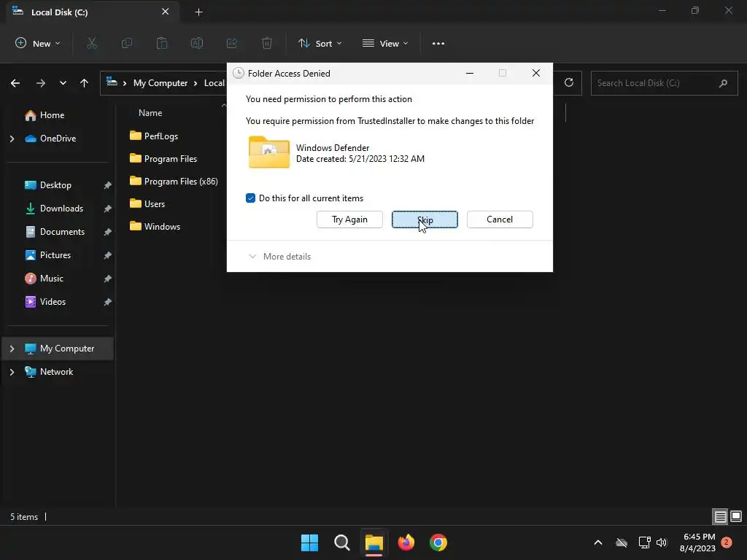Screen dimensions: 747x560
Task: Launch Firefox from the taskbar
Action: tap(406, 542)
